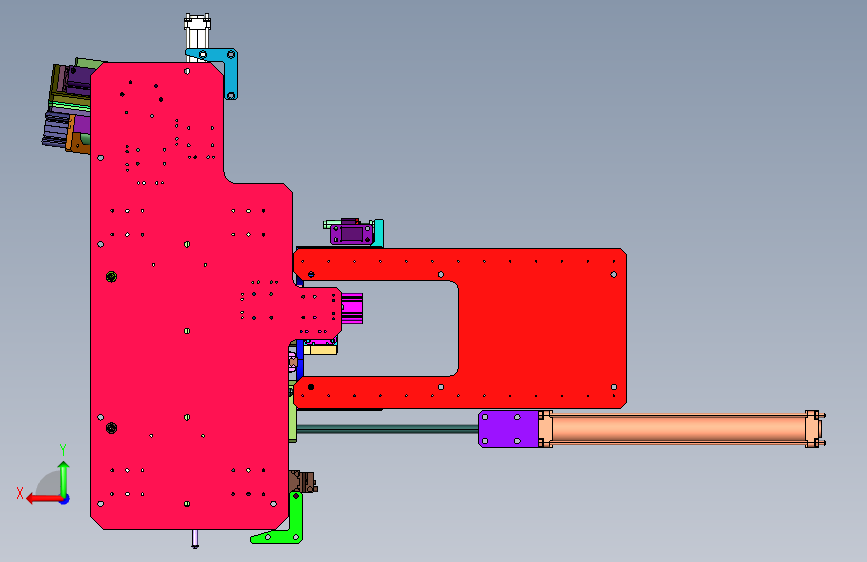The width and height of the screenshot is (867, 562).
Task: Pick the brown fitting beside the green bracket
Action: 303,482
